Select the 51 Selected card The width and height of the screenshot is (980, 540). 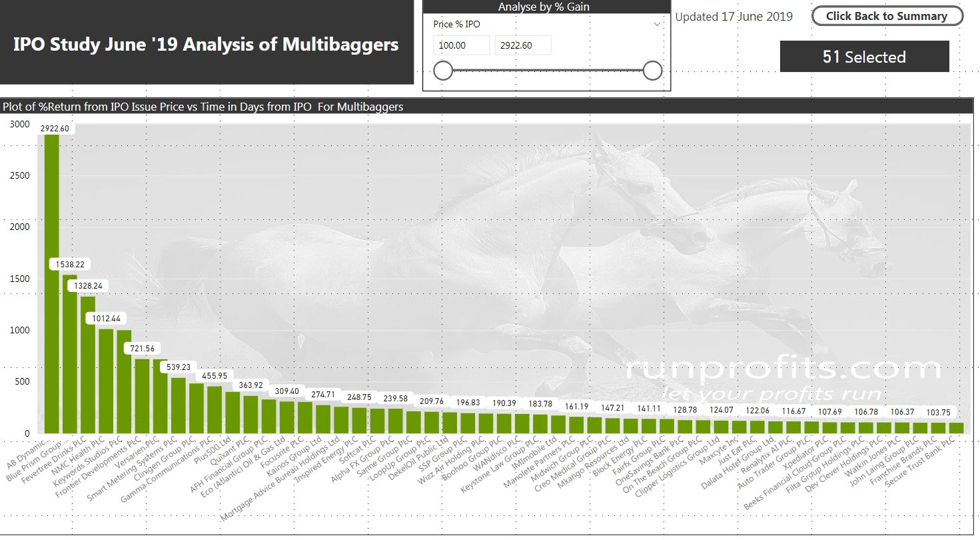point(864,57)
